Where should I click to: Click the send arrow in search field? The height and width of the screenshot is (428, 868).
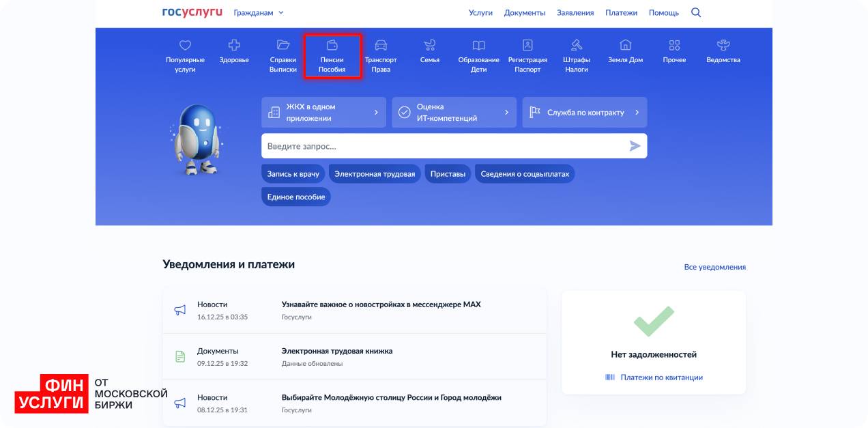point(635,146)
